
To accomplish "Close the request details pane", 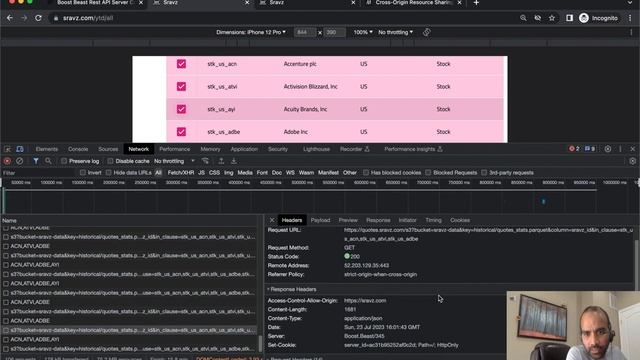I will (272, 220).
